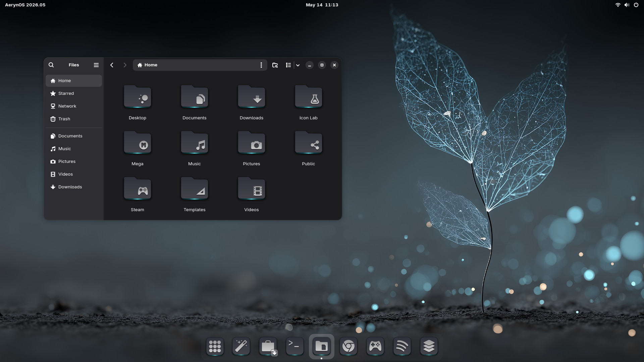The height and width of the screenshot is (362, 644).
Task: Select the Icon Lab folder
Action: pyautogui.click(x=309, y=97)
